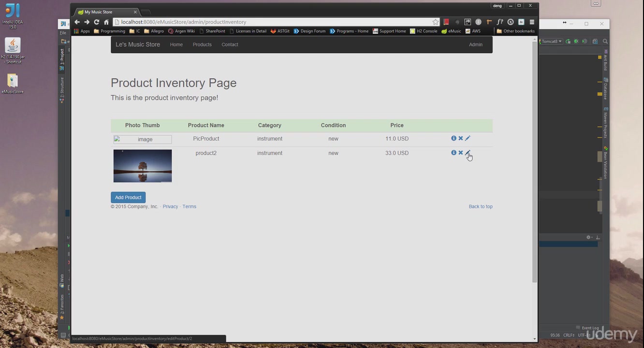Open the ASTGit bookmark
This screenshot has width=644, height=348.
(x=280, y=31)
